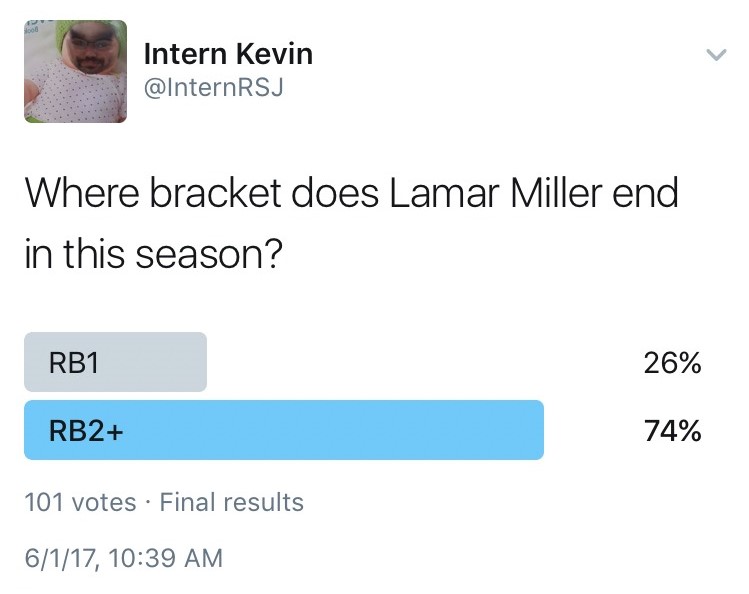Click the 101 votes count
The width and height of the screenshot is (749, 594).
[x=80, y=502]
